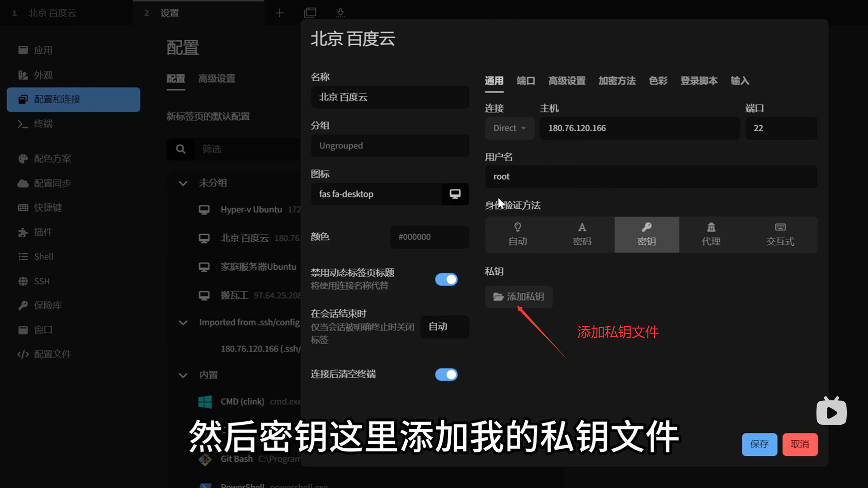Click the 颜色 #000000 color field

click(429, 237)
